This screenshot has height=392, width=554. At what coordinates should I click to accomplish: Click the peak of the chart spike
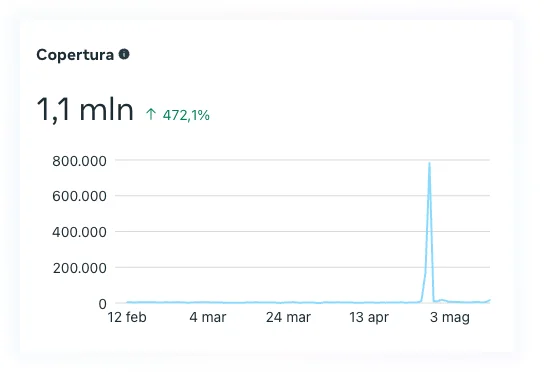429,163
